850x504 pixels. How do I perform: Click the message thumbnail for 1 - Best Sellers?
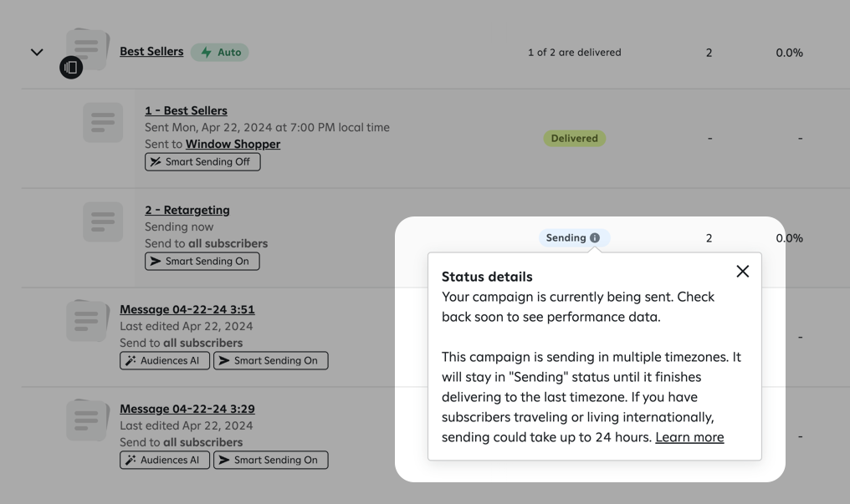pyautogui.click(x=102, y=122)
